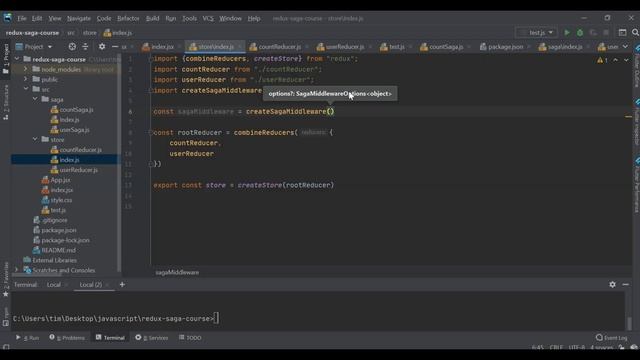Screen dimensions: 640x360
Task: Open package-lock.json in project tree
Action: [x=65, y=240]
